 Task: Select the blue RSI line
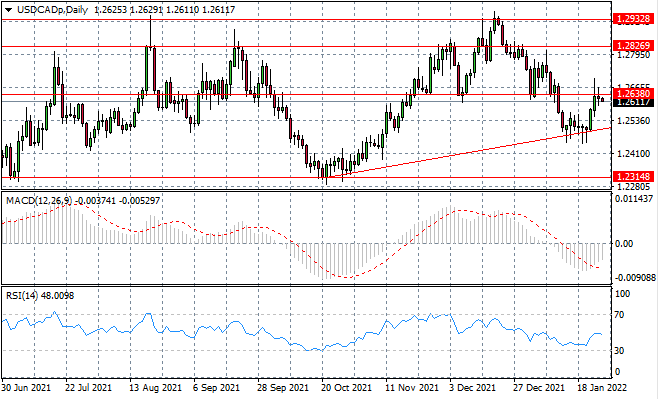pyautogui.click(x=302, y=331)
